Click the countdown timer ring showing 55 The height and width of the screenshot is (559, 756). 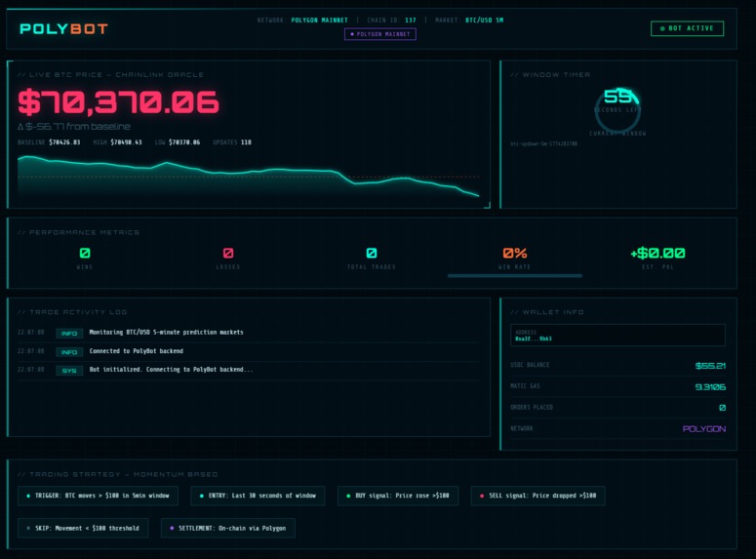click(x=617, y=110)
